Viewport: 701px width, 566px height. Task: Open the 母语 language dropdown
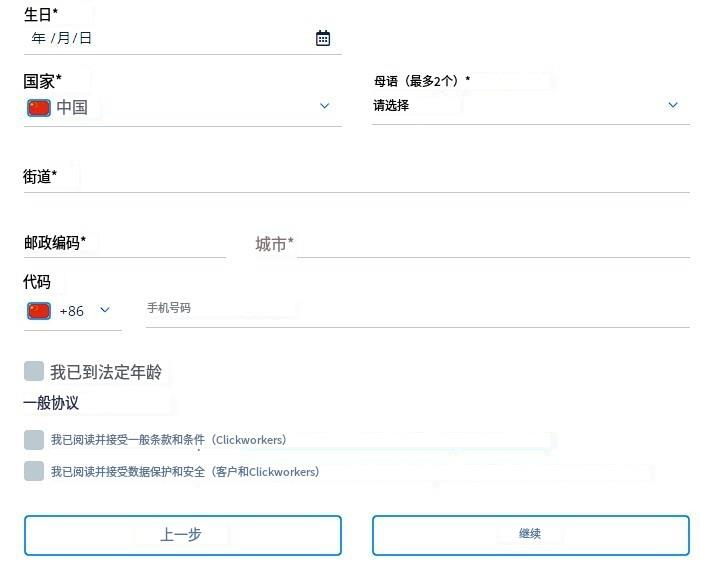point(531,106)
